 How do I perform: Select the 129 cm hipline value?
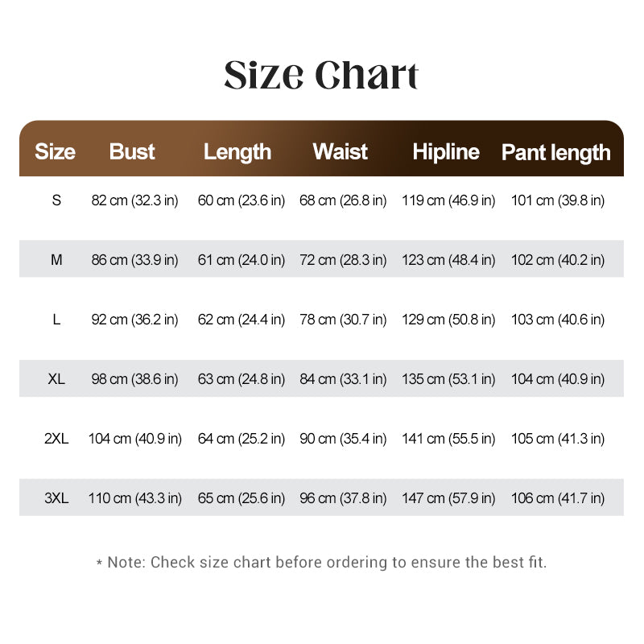coord(448,320)
